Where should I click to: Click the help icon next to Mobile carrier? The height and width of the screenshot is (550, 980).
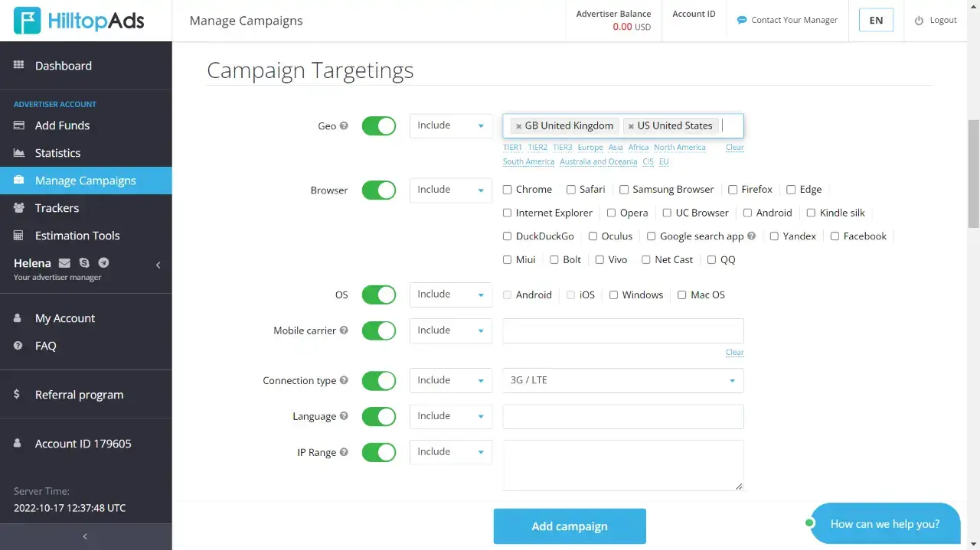pyautogui.click(x=344, y=330)
